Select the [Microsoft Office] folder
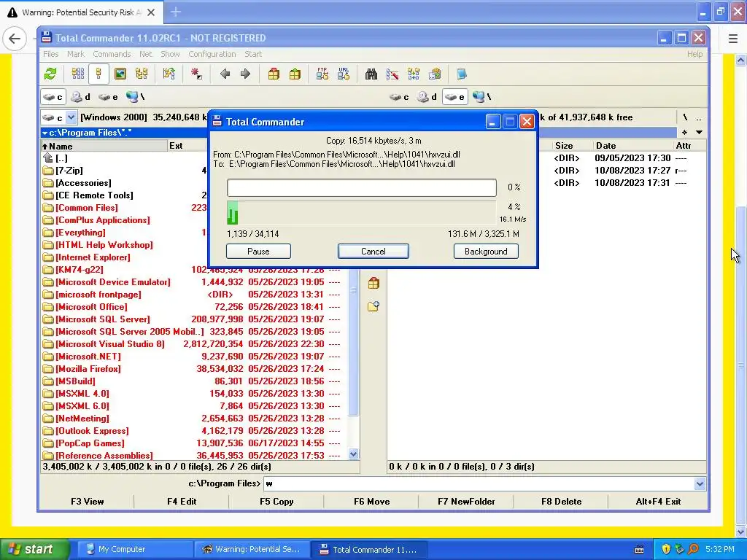The height and width of the screenshot is (560, 747). tap(91, 307)
